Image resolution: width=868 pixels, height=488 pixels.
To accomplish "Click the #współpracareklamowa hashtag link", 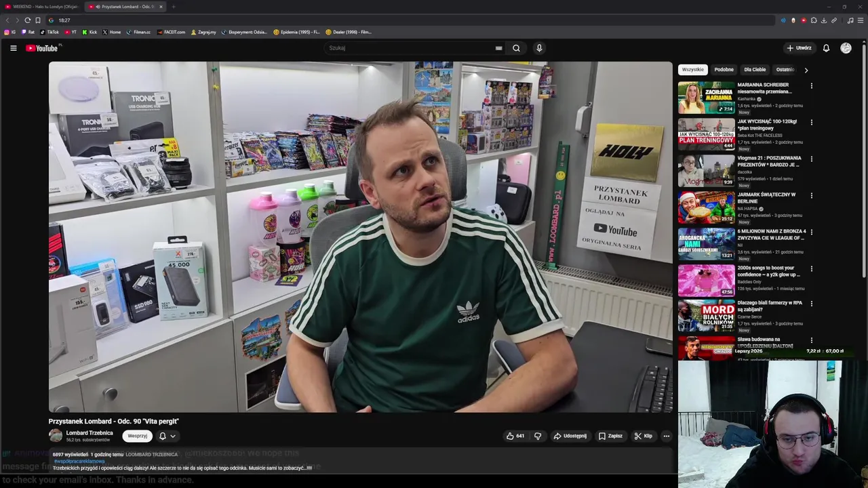I will point(79,462).
